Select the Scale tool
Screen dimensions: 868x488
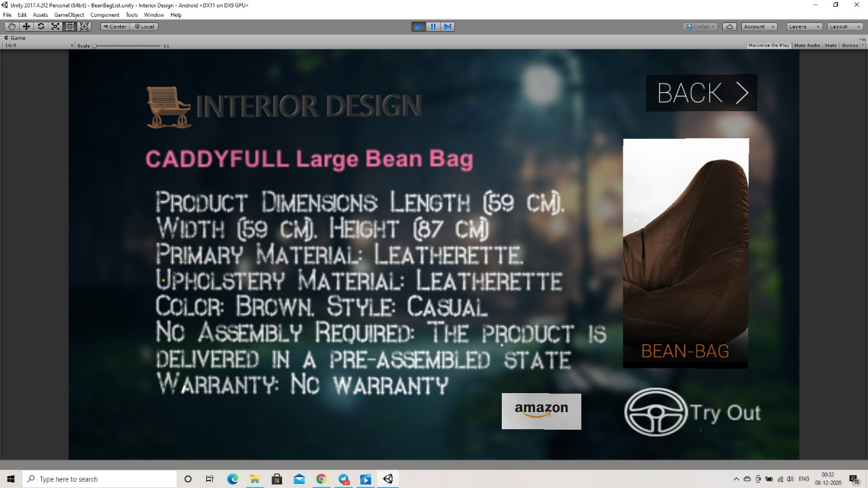(x=56, y=26)
